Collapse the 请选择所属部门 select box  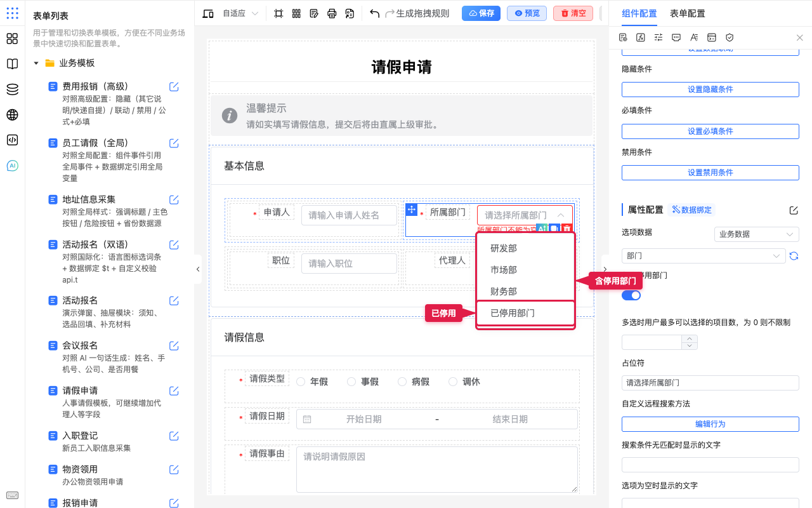coord(525,215)
